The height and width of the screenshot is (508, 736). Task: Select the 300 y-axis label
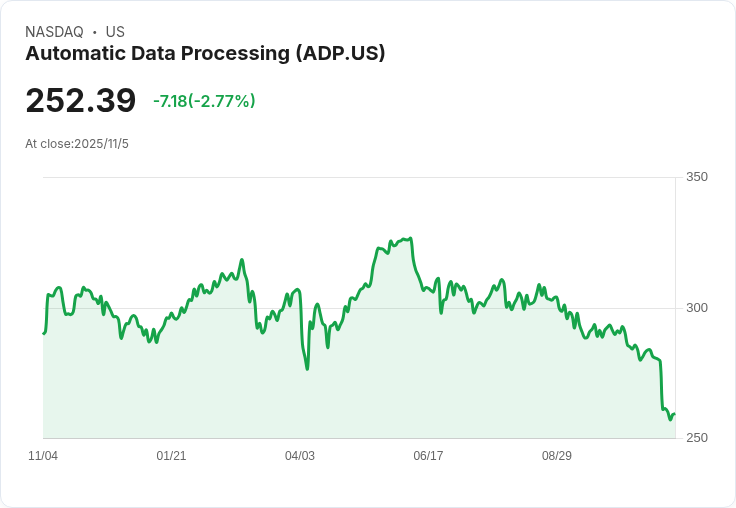[696, 307]
